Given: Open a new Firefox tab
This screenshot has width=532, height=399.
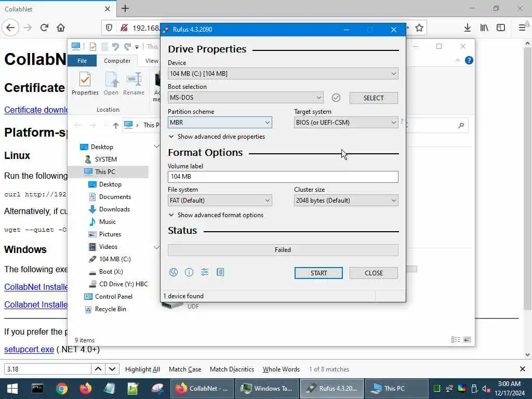Looking at the screenshot, I should point(125,8).
